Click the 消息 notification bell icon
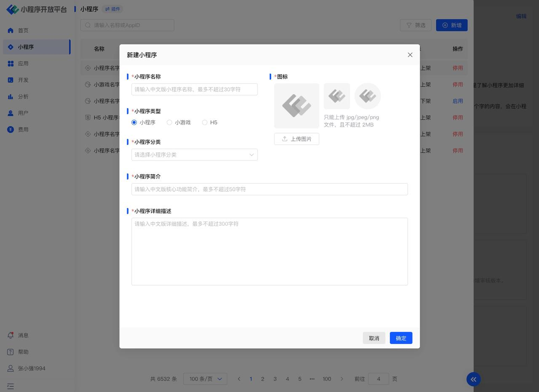This screenshot has width=539, height=392. click(x=11, y=335)
